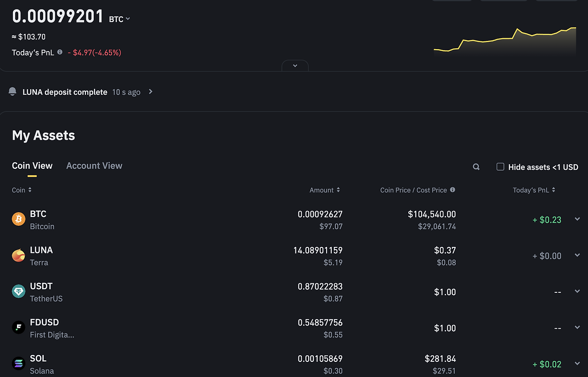Image resolution: width=588 pixels, height=377 pixels.
Task: Click the LUNA cost price $0.08
Action: (x=447, y=263)
